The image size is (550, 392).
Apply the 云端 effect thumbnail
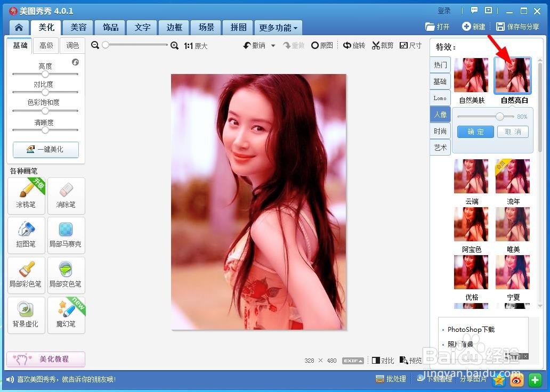click(x=471, y=176)
